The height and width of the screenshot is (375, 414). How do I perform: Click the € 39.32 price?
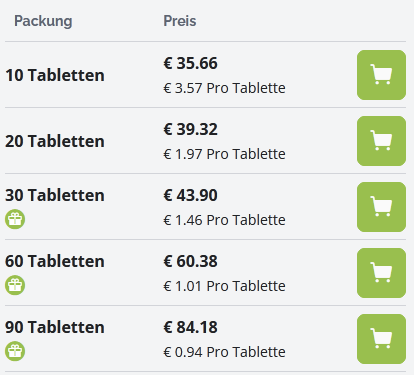(190, 129)
